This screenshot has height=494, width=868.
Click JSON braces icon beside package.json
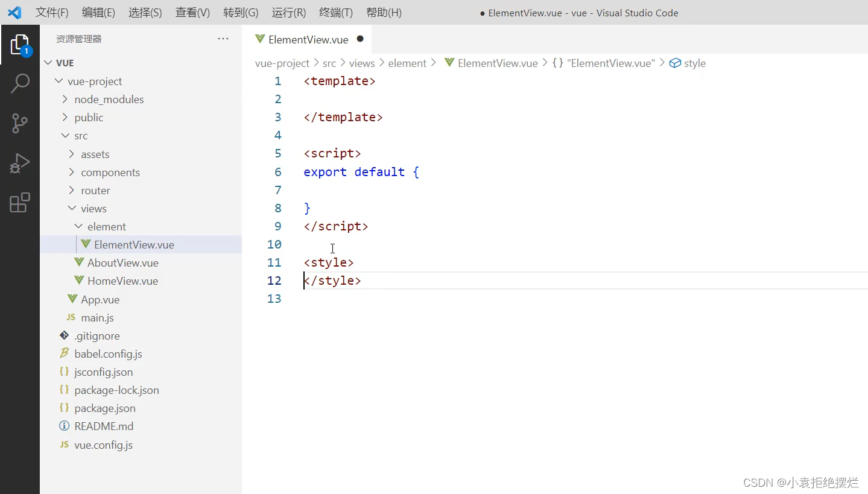click(65, 408)
